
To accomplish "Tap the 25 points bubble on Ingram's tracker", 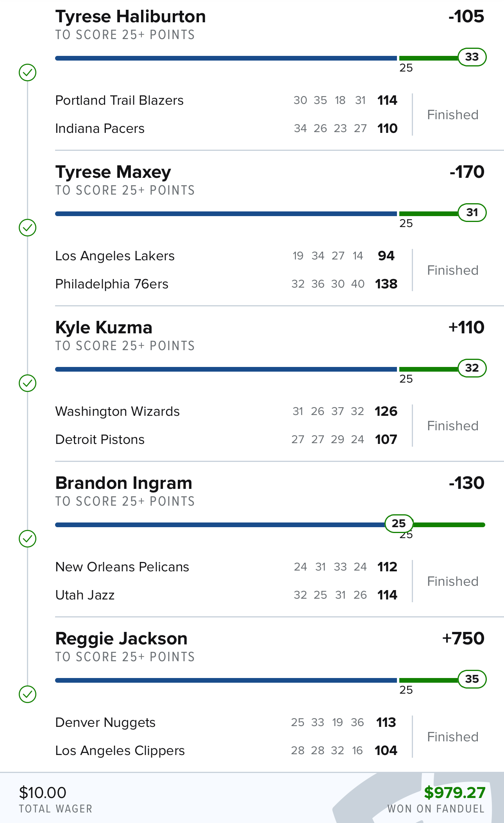I will [x=399, y=524].
